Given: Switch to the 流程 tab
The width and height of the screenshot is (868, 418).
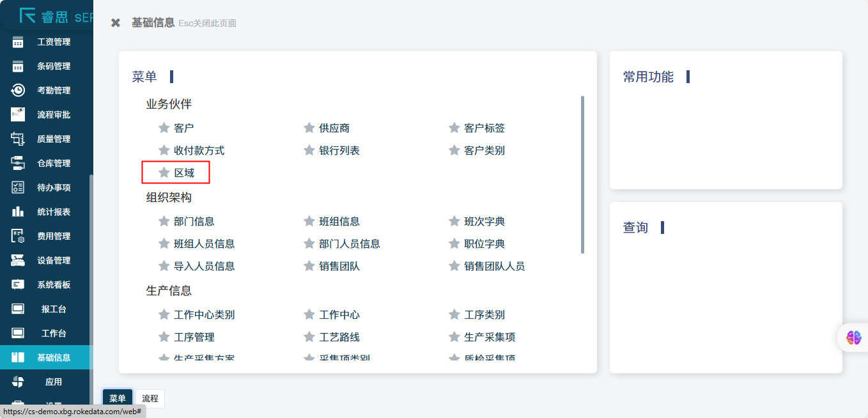Looking at the screenshot, I should tap(150, 398).
